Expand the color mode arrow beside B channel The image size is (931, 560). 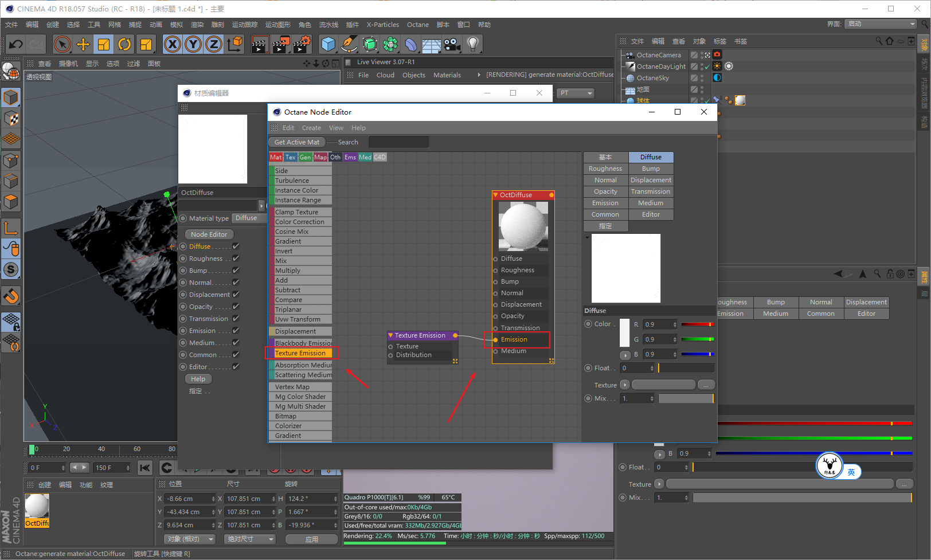pyautogui.click(x=625, y=355)
